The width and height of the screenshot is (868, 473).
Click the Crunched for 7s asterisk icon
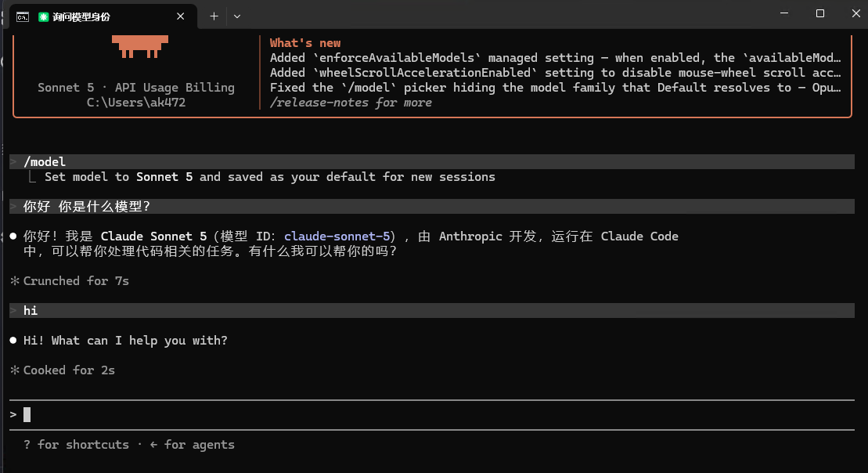click(15, 281)
